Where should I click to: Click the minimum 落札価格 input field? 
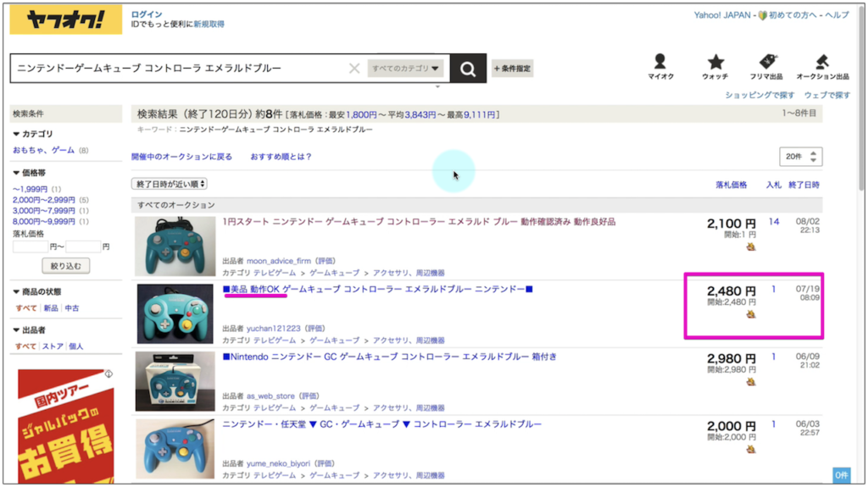pos(31,246)
